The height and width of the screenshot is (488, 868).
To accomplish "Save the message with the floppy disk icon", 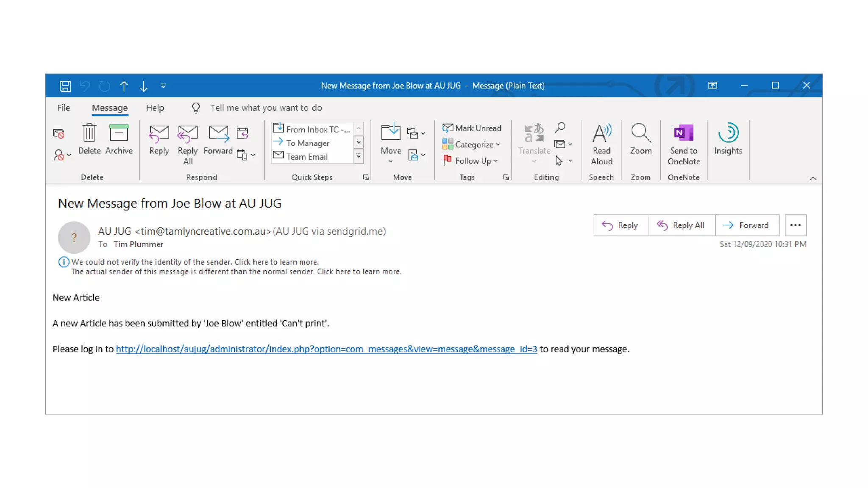I will coord(65,86).
